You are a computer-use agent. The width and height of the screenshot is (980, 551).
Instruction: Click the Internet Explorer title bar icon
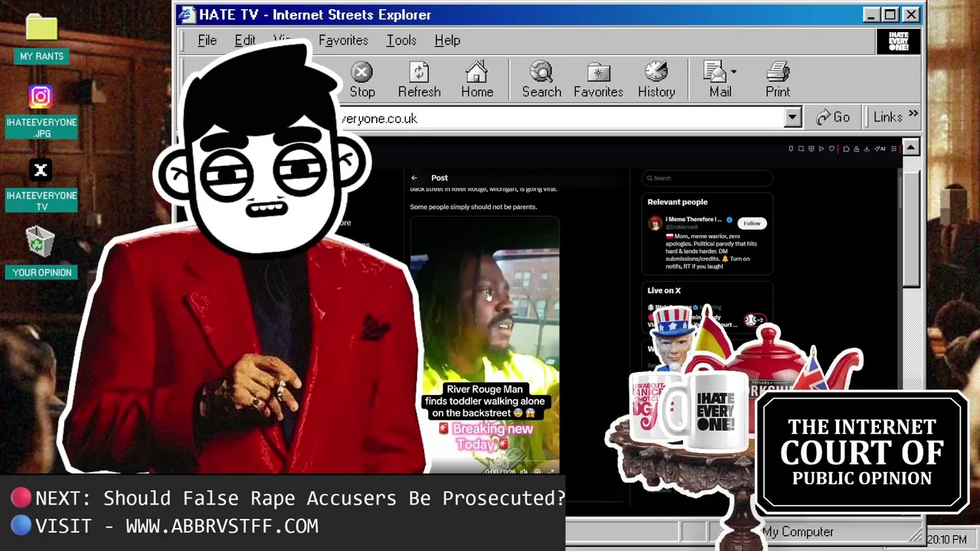(187, 15)
